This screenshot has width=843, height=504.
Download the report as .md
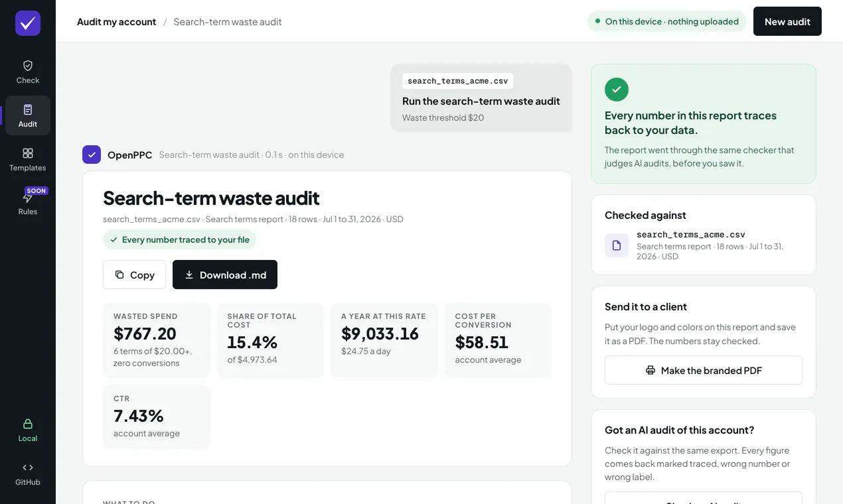pyautogui.click(x=225, y=275)
